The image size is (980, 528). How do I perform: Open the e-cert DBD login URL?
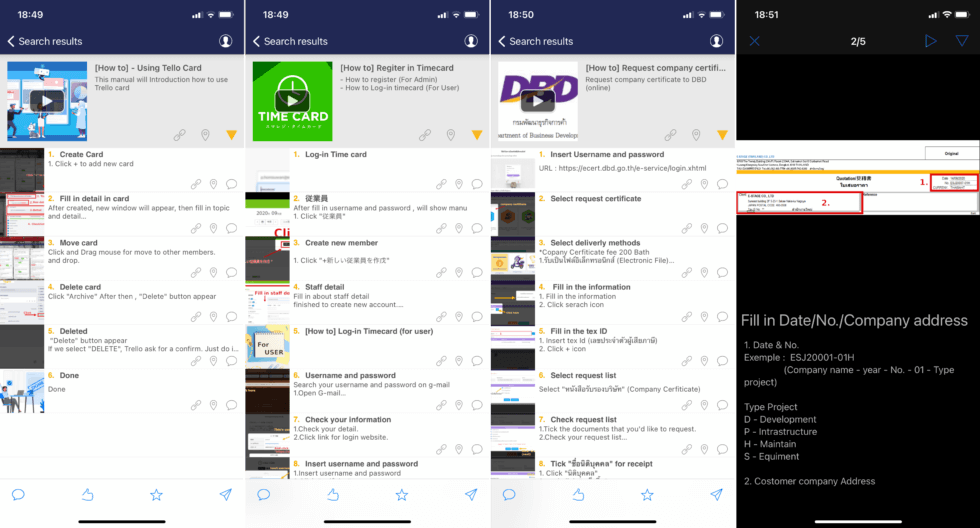632,168
